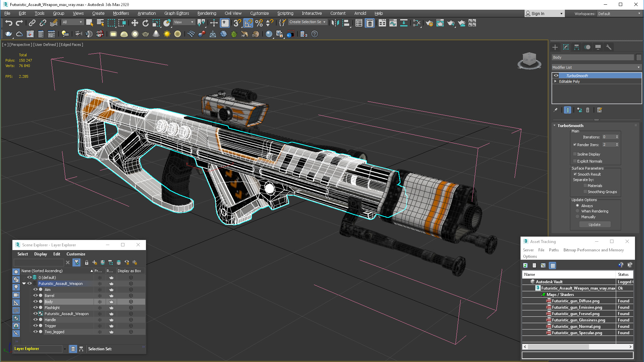The width and height of the screenshot is (644, 362).
Task: Click Configure Modifier Sets icon
Action: pos(600,110)
